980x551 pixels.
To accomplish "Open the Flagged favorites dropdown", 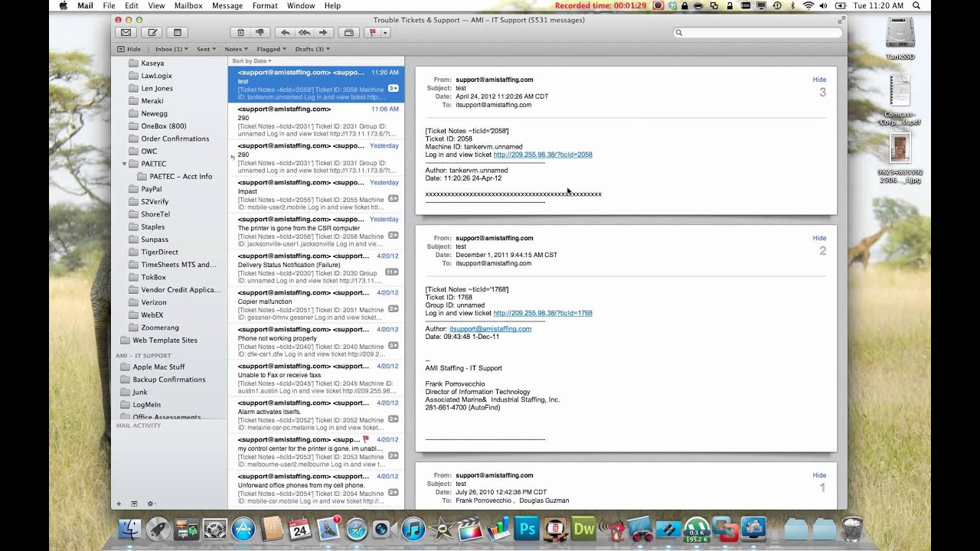I will point(272,49).
